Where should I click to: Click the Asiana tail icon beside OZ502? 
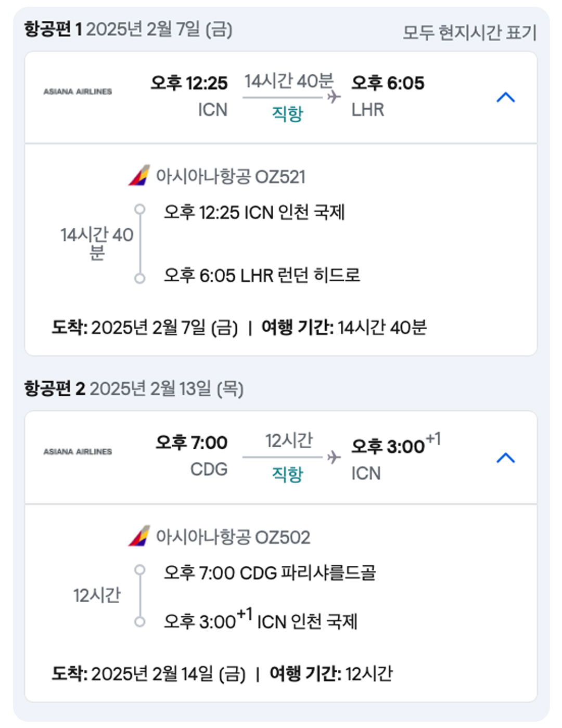[139, 536]
